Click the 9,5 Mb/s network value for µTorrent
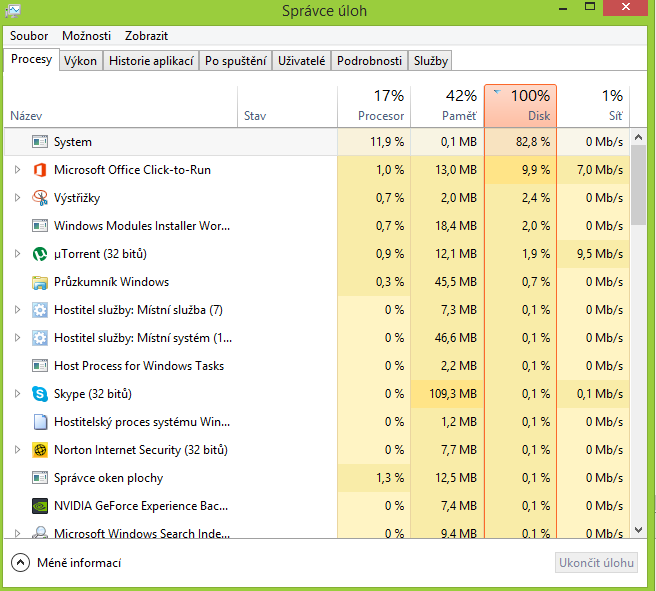 [600, 254]
